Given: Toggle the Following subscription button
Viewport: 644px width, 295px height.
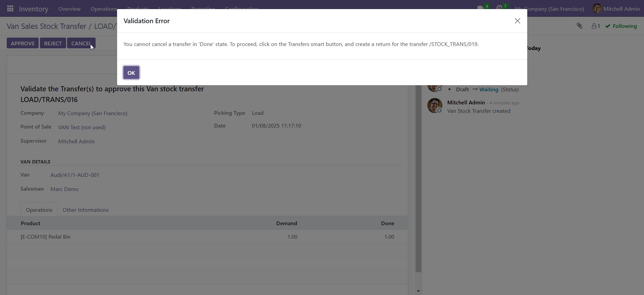Looking at the screenshot, I should (621, 26).
